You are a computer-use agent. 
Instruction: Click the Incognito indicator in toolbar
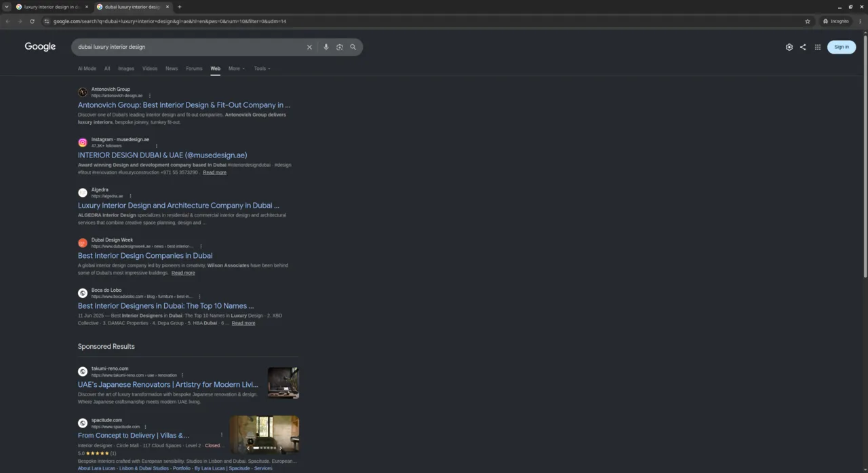click(x=835, y=21)
